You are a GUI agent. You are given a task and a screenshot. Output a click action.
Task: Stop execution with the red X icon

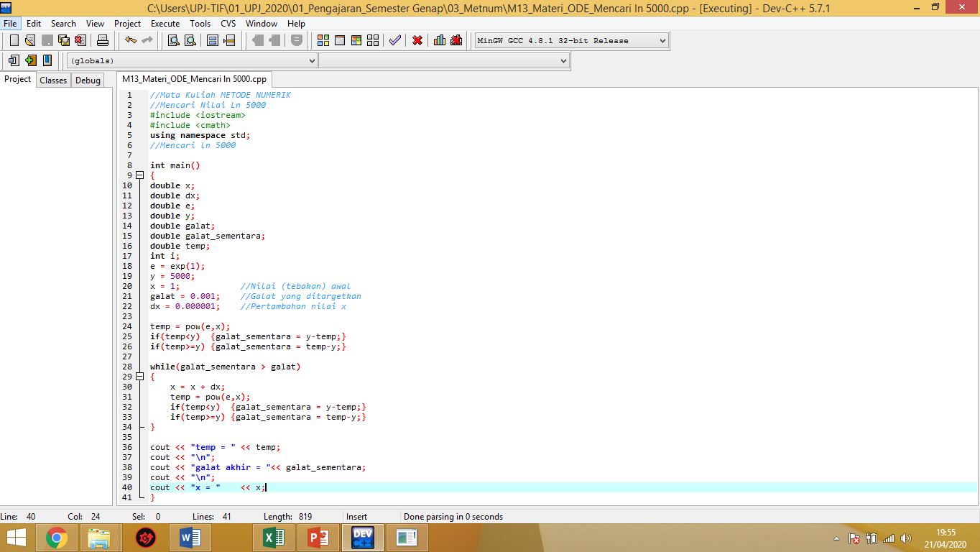coord(417,40)
